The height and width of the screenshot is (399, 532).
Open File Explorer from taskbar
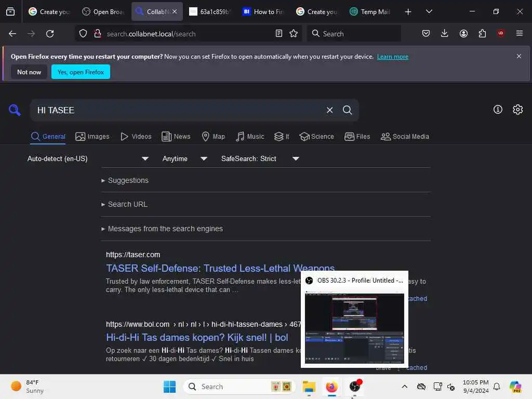[x=309, y=387]
